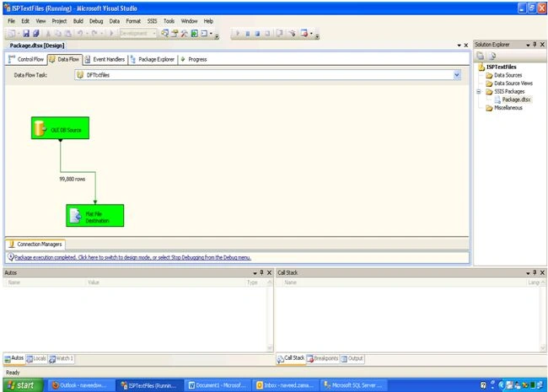Select the Data Flow tab
The height and width of the screenshot is (392, 548).
[x=64, y=59]
